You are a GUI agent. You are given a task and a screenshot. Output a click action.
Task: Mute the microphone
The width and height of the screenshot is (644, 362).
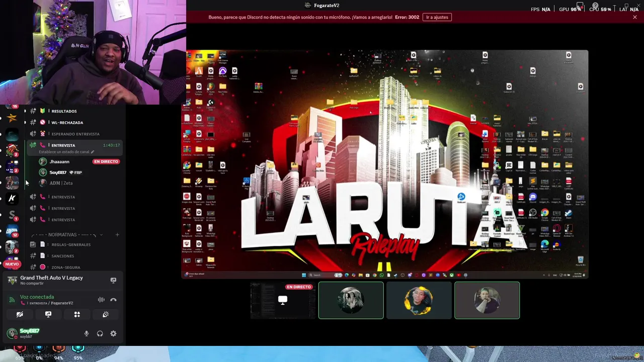tap(87, 333)
